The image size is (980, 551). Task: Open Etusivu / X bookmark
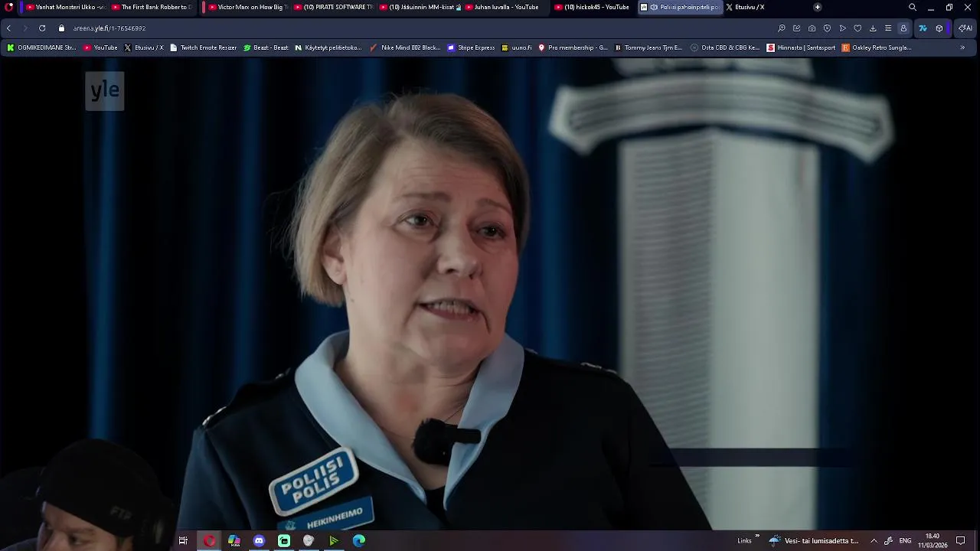pos(143,47)
